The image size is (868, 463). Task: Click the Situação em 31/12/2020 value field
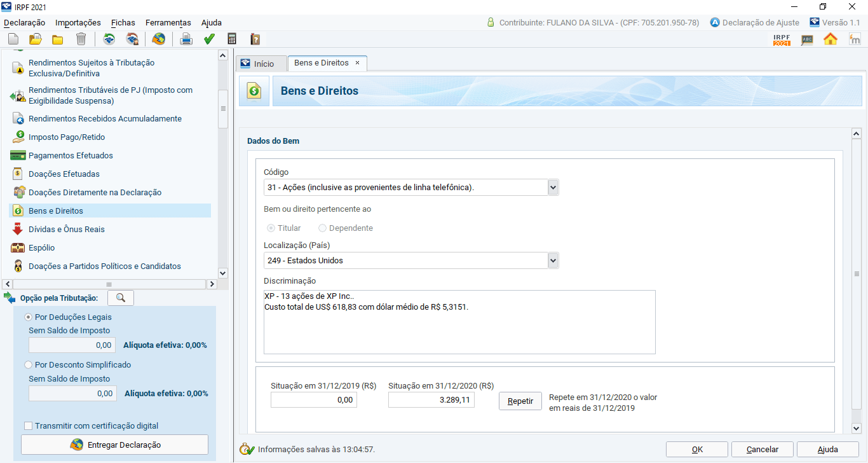click(431, 400)
